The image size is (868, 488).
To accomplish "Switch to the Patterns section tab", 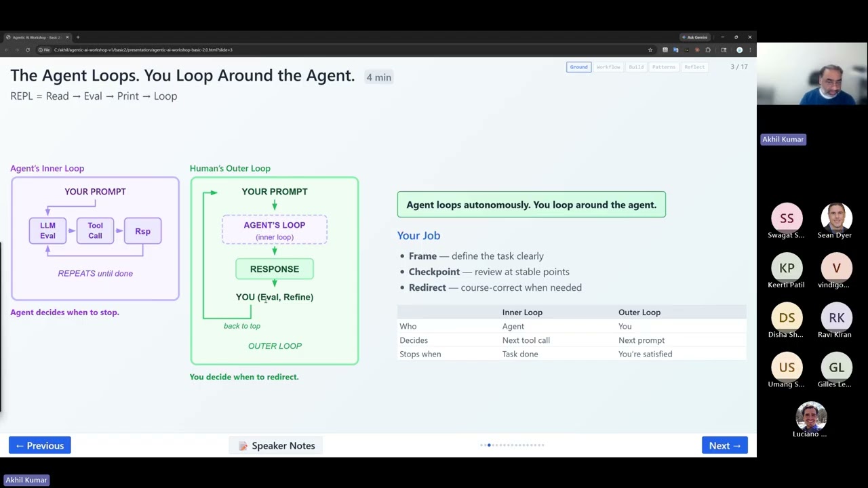I will click(x=664, y=67).
